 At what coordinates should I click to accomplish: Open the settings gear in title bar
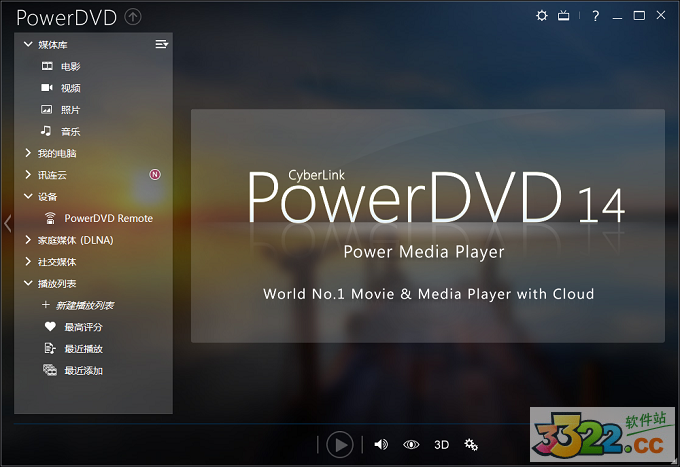coord(541,16)
